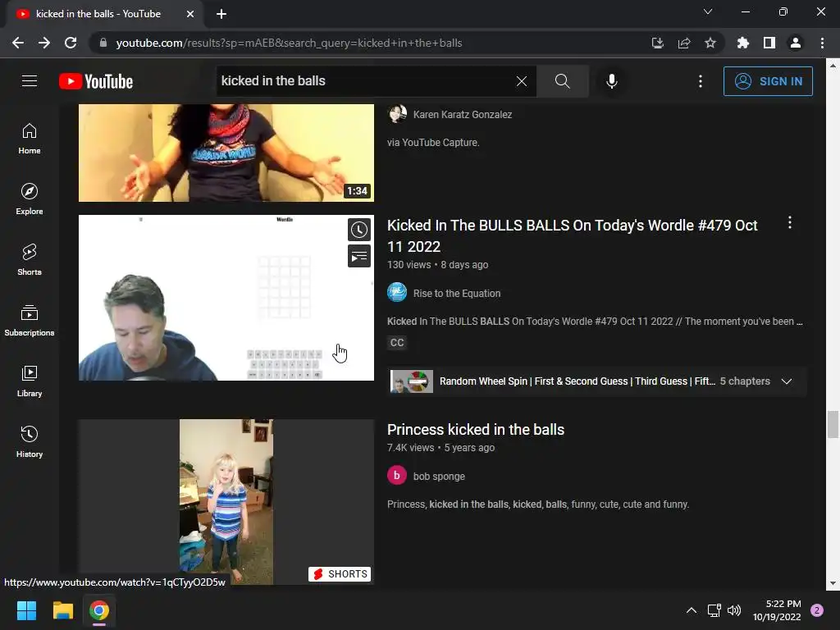Open Karen Karatz Gonzalez channel

click(x=463, y=115)
